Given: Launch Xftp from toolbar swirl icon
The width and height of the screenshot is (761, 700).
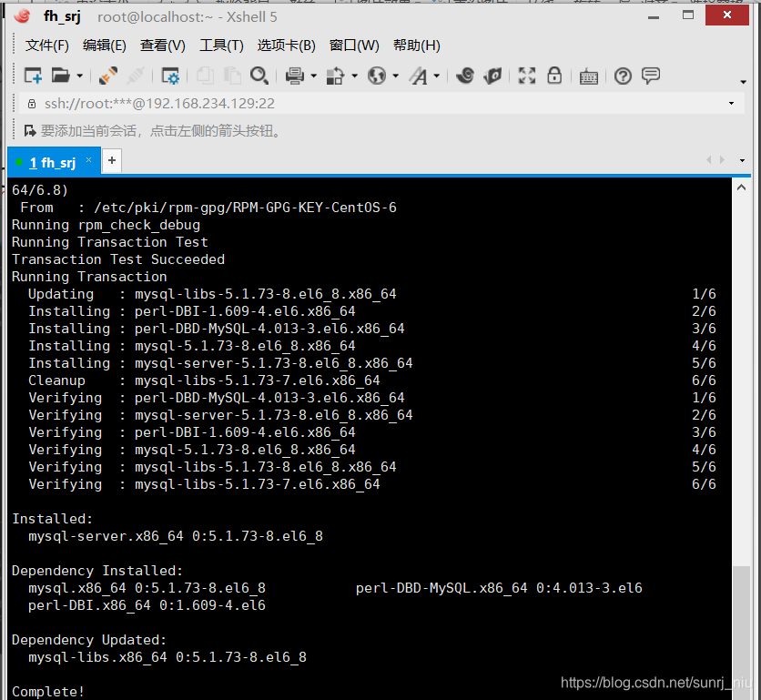Looking at the screenshot, I should (x=465, y=76).
